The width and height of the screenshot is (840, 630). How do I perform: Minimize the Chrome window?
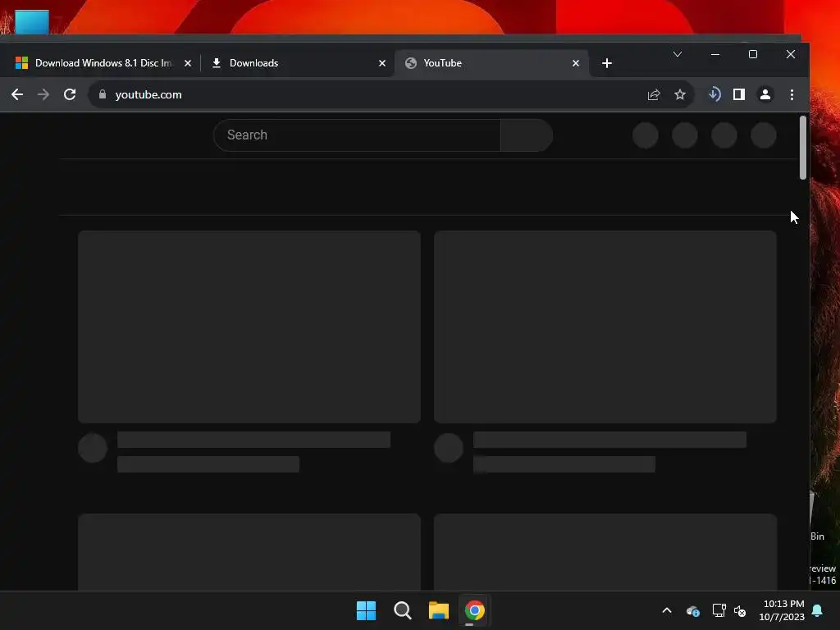(x=714, y=54)
